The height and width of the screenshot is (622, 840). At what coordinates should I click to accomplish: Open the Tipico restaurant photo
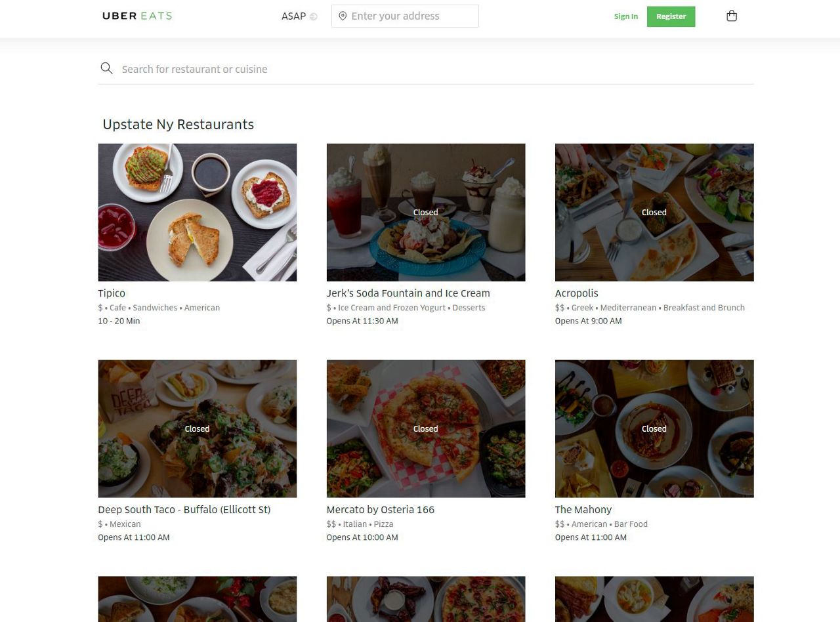[197, 212]
